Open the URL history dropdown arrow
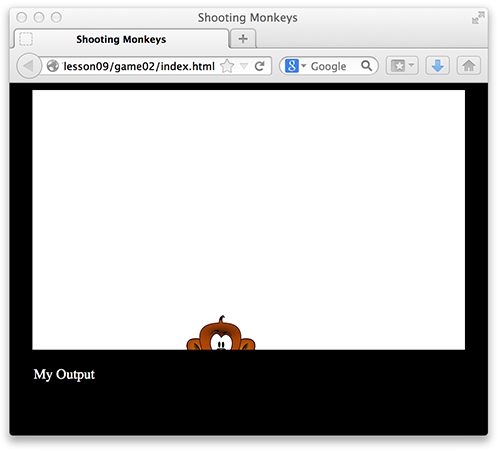The height and width of the screenshot is (451, 500). point(244,66)
